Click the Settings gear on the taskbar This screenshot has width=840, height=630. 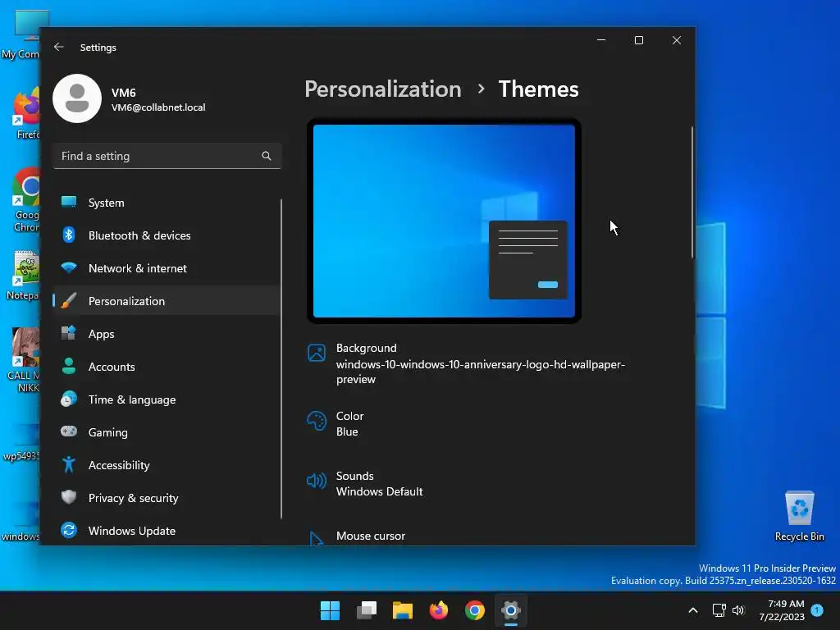pos(510,610)
